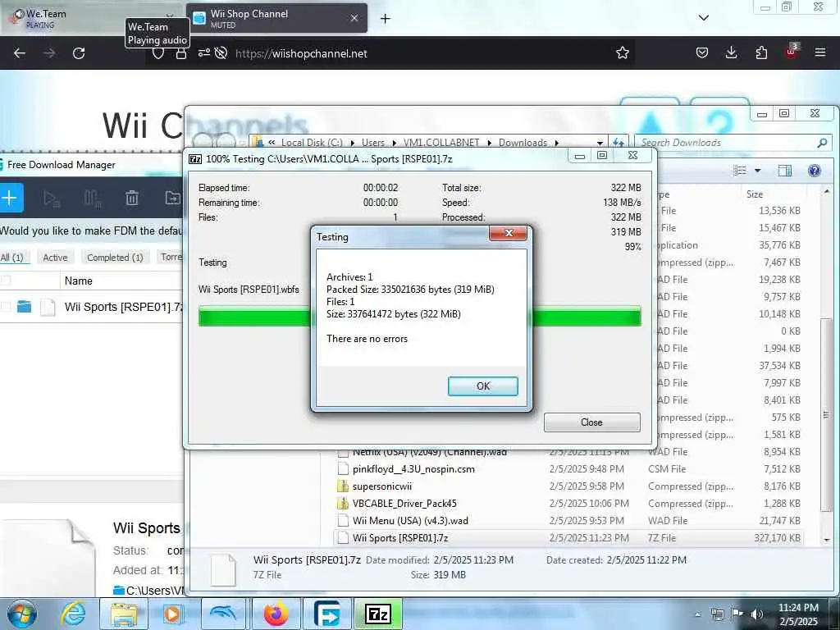Reload the Wii Shop Channel page
The width and height of the screenshot is (840, 630).
point(79,53)
